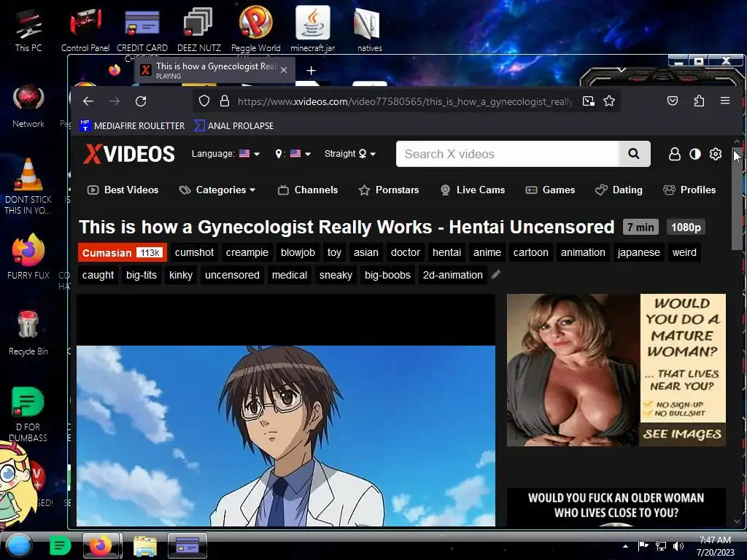747x560 pixels.
Task: Click the 'weird' tag
Action: point(684,252)
